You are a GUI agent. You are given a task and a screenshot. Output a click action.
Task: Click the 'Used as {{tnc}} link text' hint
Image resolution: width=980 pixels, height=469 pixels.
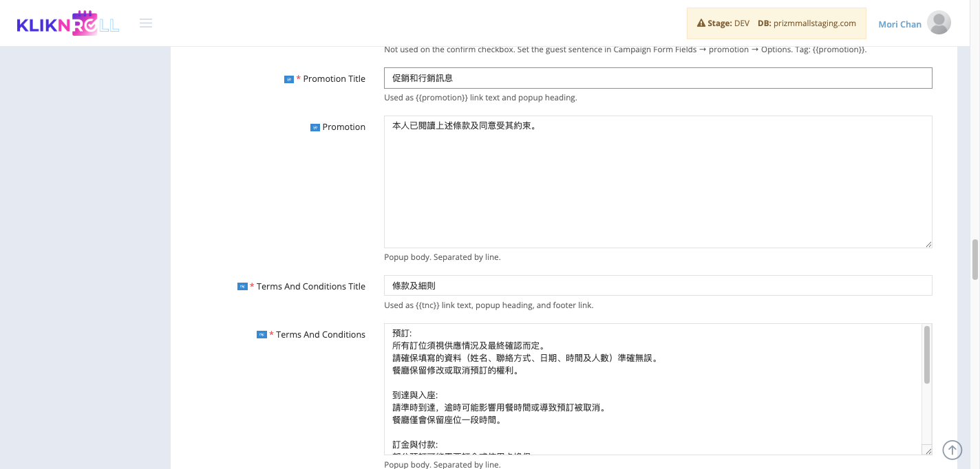pyautogui.click(x=489, y=305)
